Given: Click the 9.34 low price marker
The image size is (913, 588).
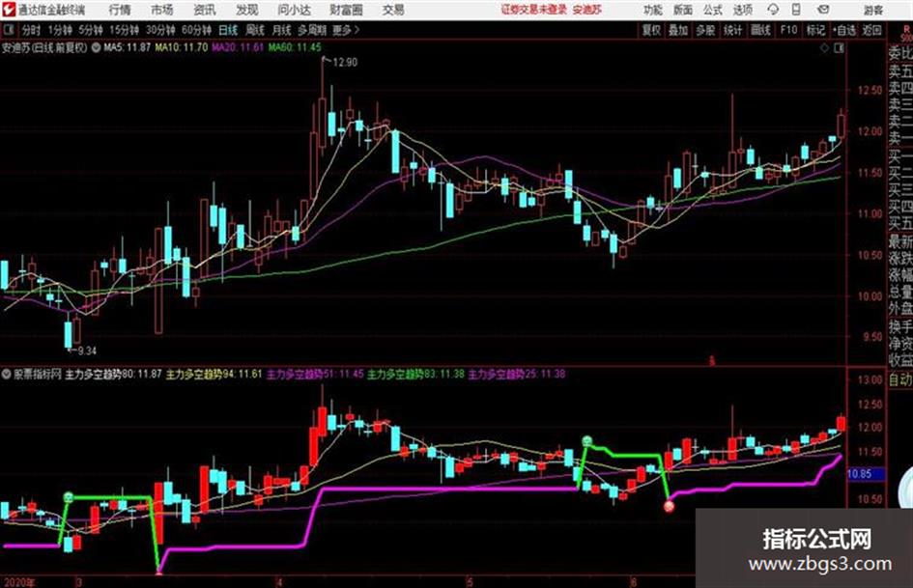Looking at the screenshot, I should [87, 350].
